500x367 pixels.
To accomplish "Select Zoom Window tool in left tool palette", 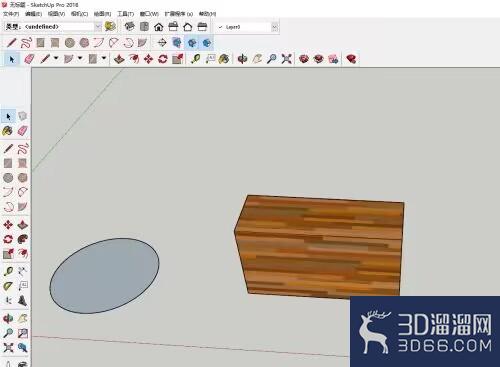I will point(22,333).
